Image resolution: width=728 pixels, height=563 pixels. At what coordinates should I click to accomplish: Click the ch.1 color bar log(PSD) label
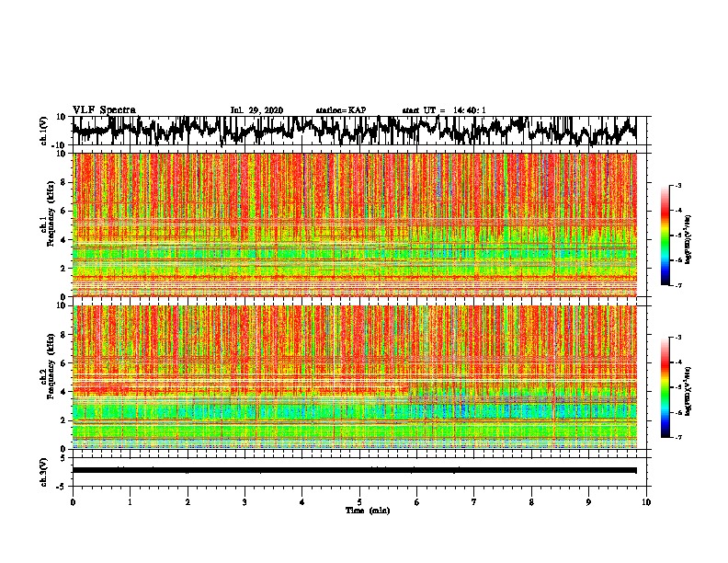[x=688, y=239]
